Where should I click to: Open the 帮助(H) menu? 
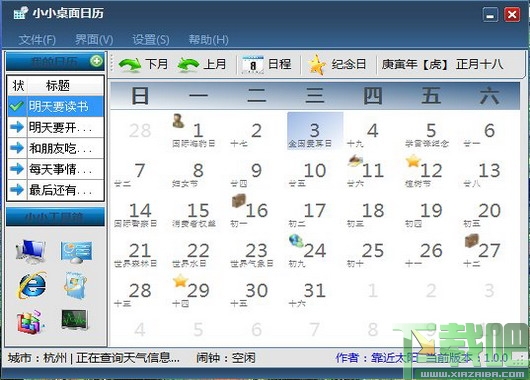209,40
